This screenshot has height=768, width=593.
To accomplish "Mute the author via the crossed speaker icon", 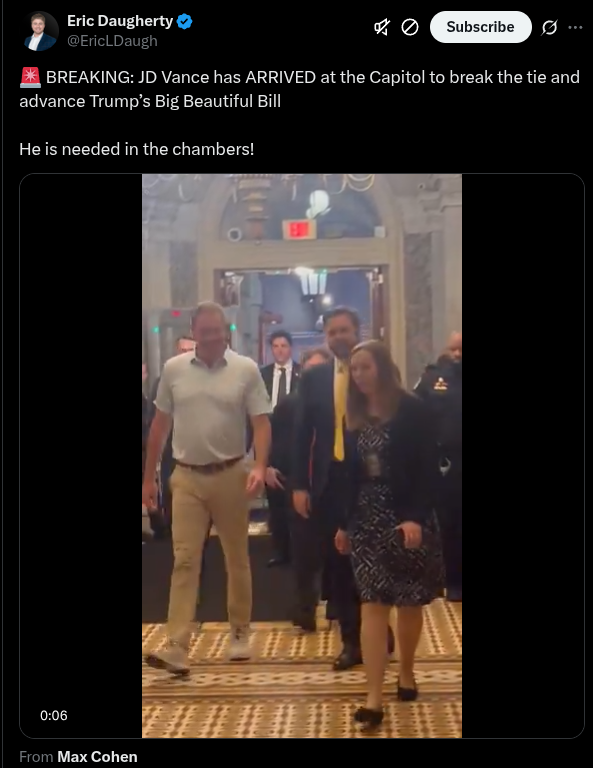I will (x=382, y=27).
